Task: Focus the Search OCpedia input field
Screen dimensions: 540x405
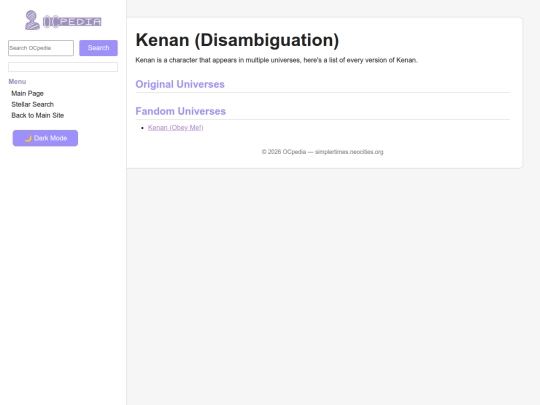Action: click(x=41, y=48)
